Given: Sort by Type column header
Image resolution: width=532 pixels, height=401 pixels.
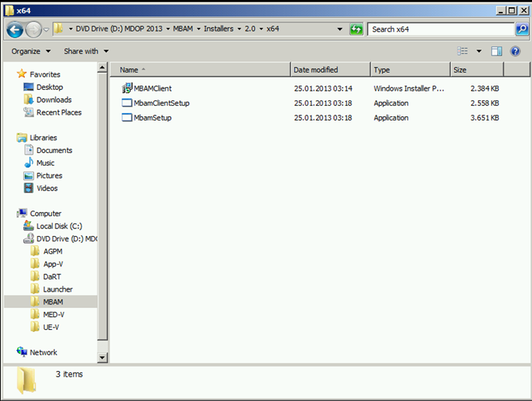Looking at the screenshot, I should click(410, 70).
